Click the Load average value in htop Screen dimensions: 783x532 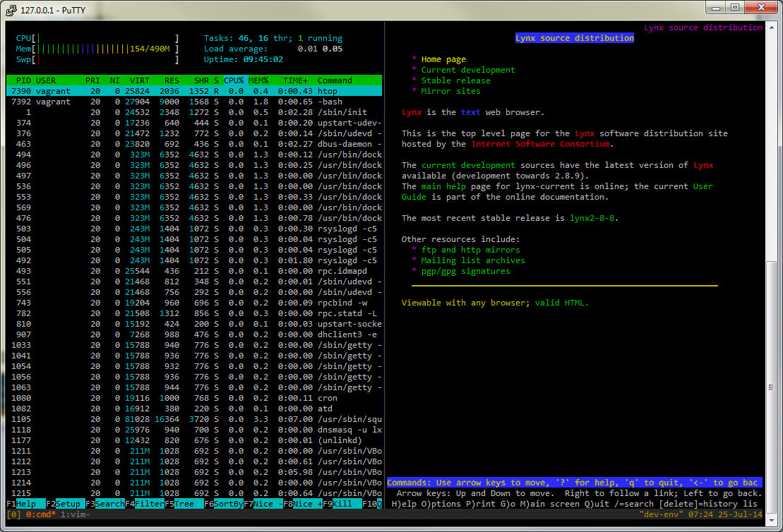pos(320,49)
